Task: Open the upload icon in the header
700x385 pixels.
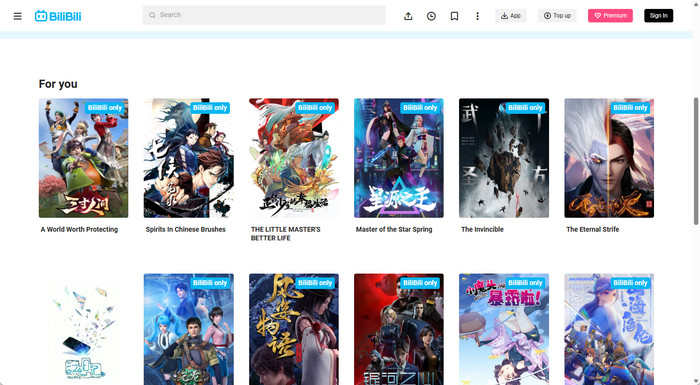Action: [x=408, y=16]
